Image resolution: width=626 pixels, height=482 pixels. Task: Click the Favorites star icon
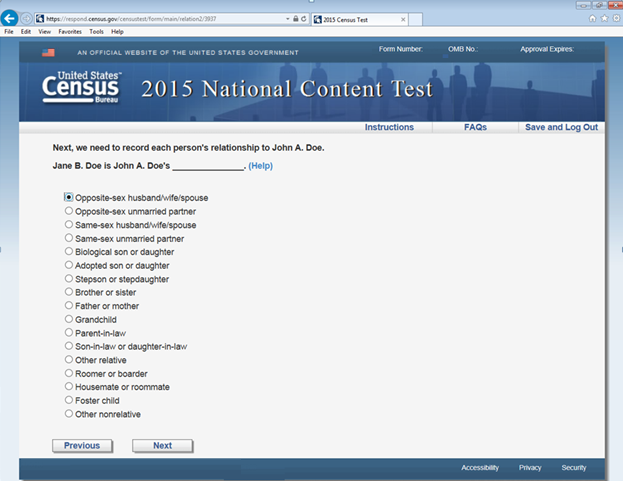(604, 18)
